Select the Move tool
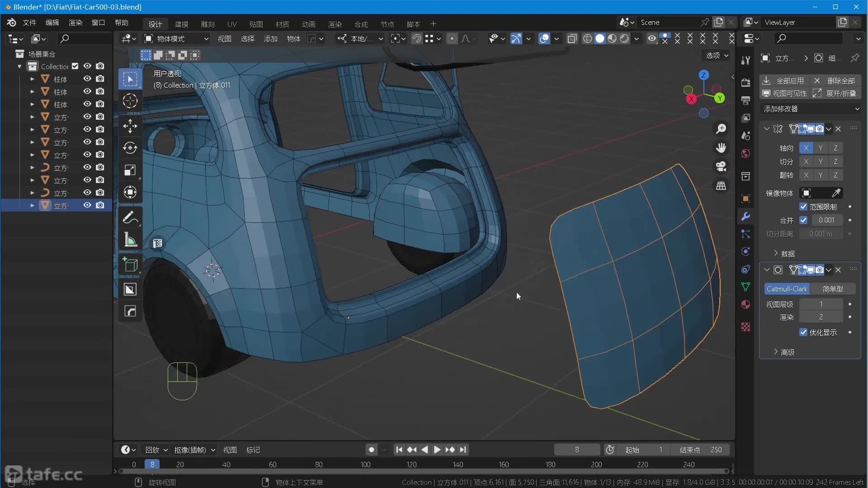This screenshot has width=868, height=488. [130, 126]
